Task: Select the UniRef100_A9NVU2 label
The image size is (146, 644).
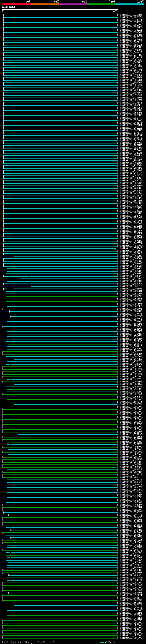Action: coord(131,593)
